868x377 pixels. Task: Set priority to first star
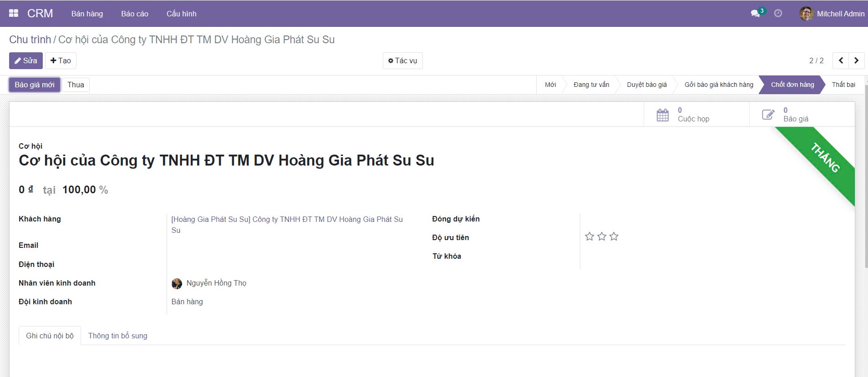coord(589,236)
